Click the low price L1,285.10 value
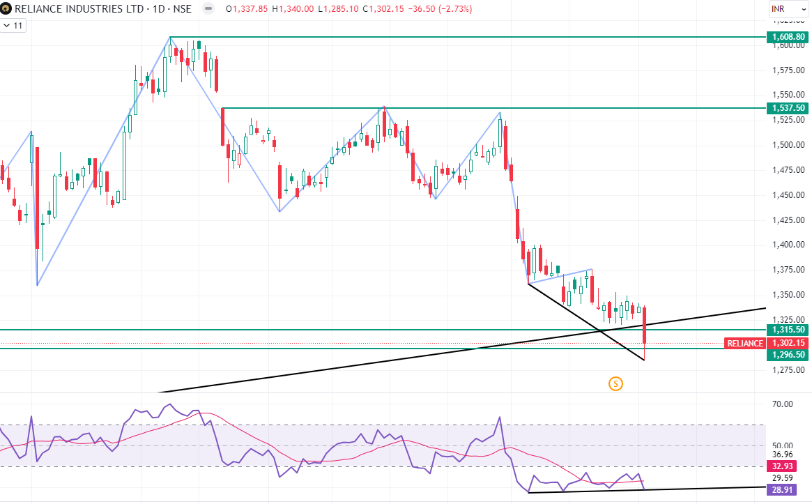 (338, 9)
